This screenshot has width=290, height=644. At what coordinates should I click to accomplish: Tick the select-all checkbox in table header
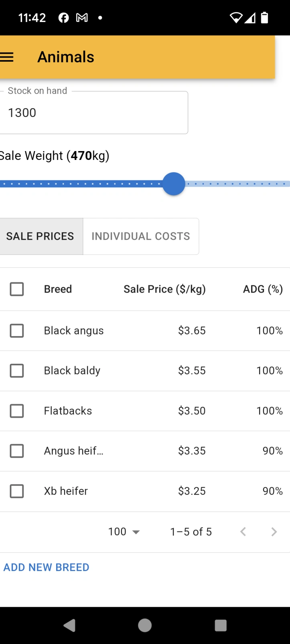17,289
